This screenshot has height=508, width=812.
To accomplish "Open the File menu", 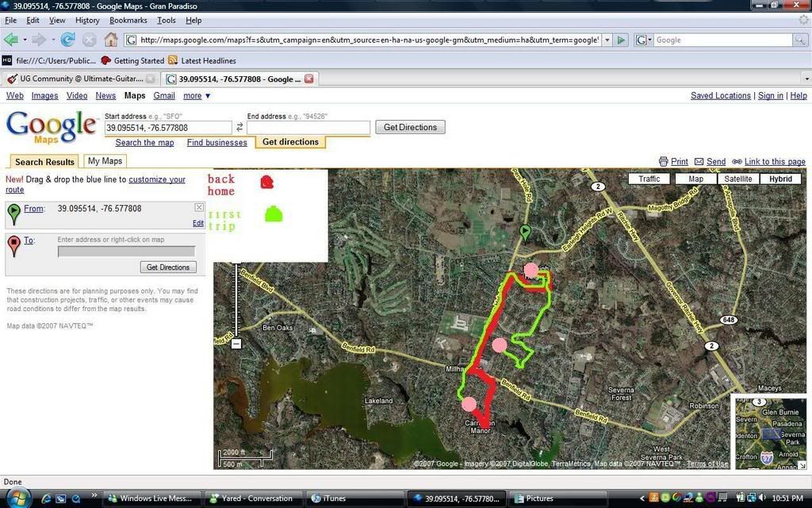I will [x=10, y=20].
